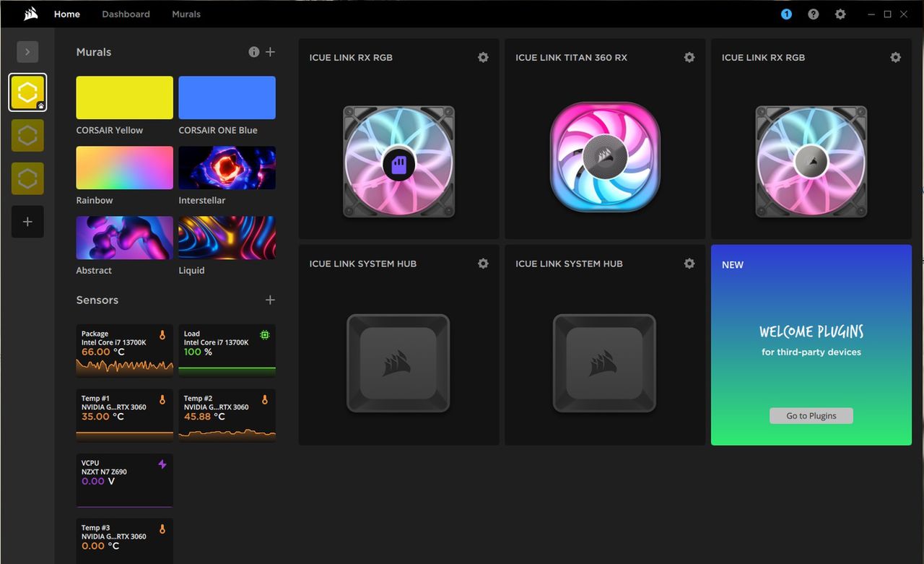
Task: Select the second profile icon in sidebar
Action: tap(27, 135)
